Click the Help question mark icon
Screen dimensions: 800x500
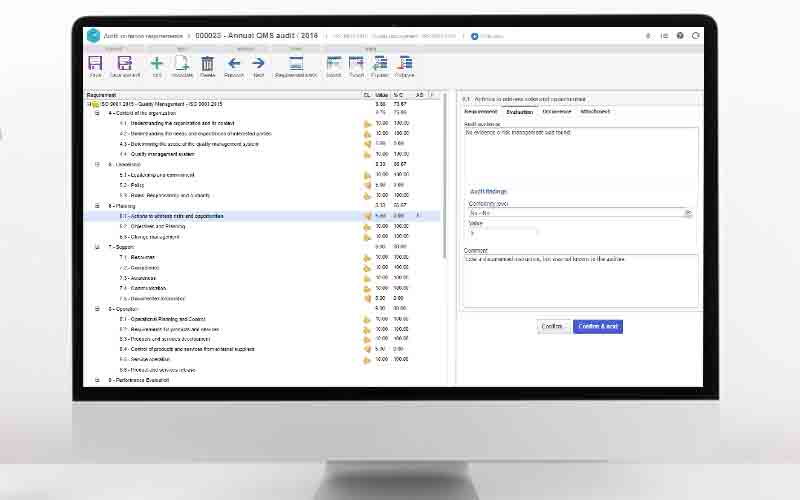681,35
